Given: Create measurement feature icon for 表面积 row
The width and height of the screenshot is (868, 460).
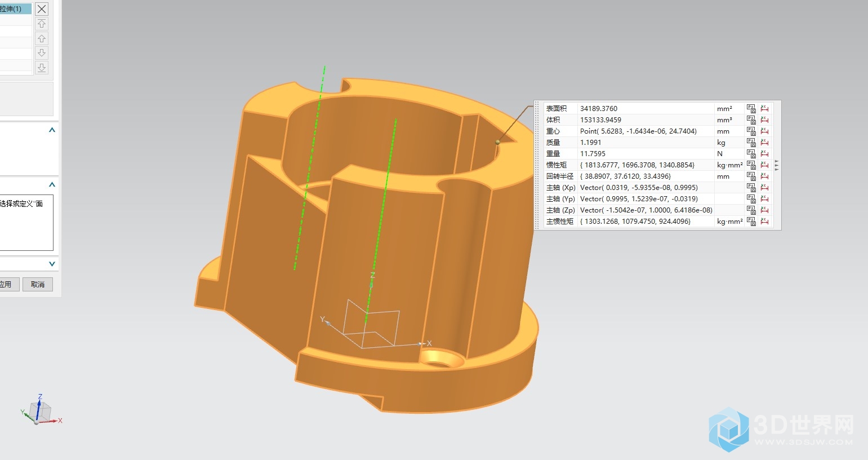Looking at the screenshot, I should coord(764,108).
